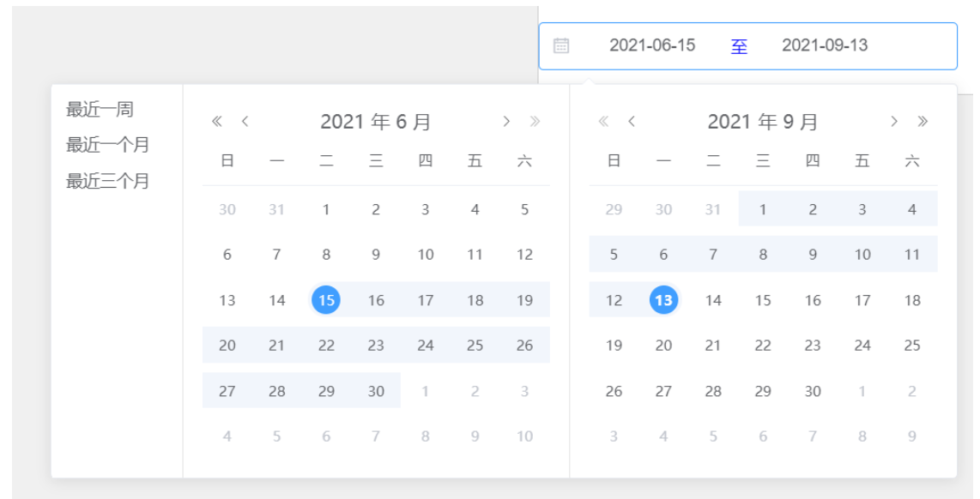Click the end date field 2021-09-13
This screenshot has width=980, height=499.
[825, 45]
